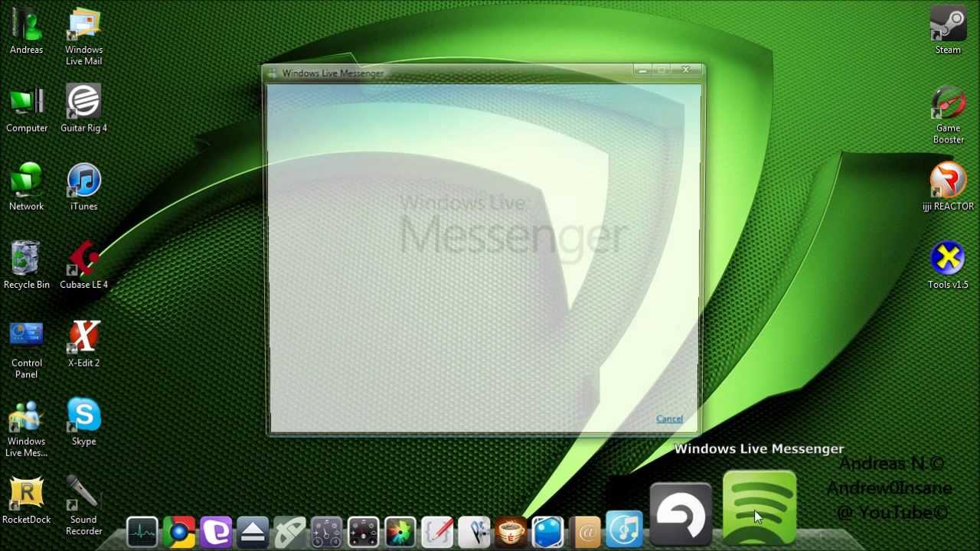This screenshot has width=980, height=551.
Task: Open RocketDock from the desktop
Action: pyautogui.click(x=26, y=494)
